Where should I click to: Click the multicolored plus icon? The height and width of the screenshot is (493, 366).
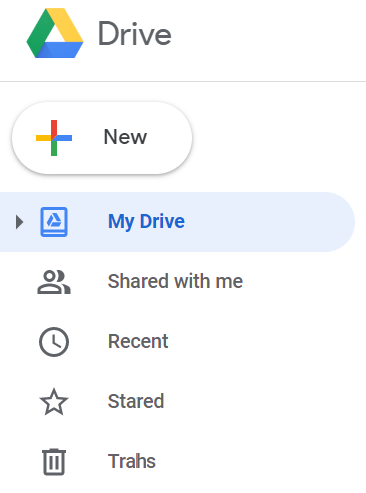click(x=54, y=138)
